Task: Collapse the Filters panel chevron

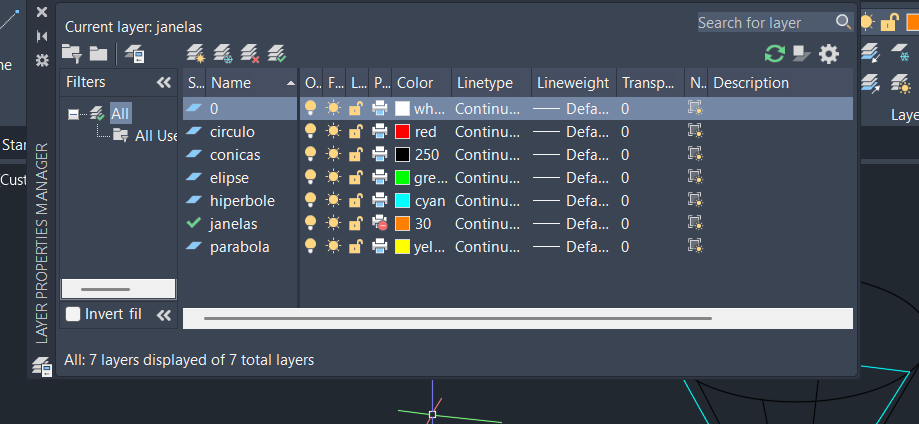Action: (164, 83)
